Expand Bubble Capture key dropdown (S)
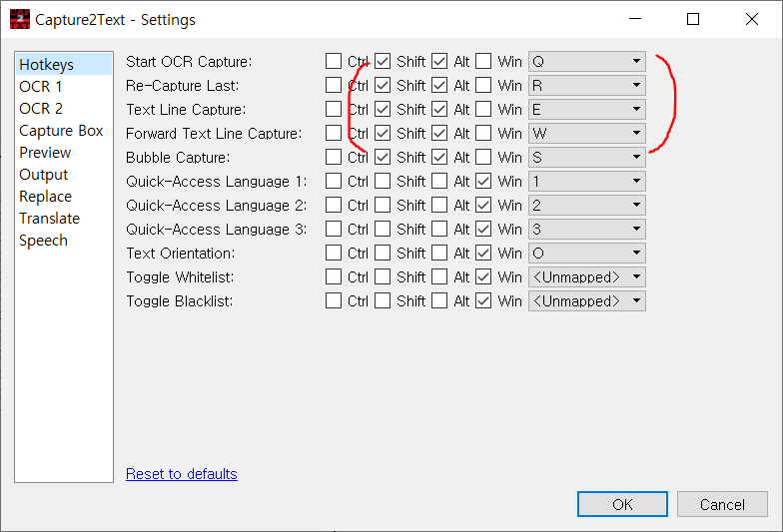 tap(587, 158)
